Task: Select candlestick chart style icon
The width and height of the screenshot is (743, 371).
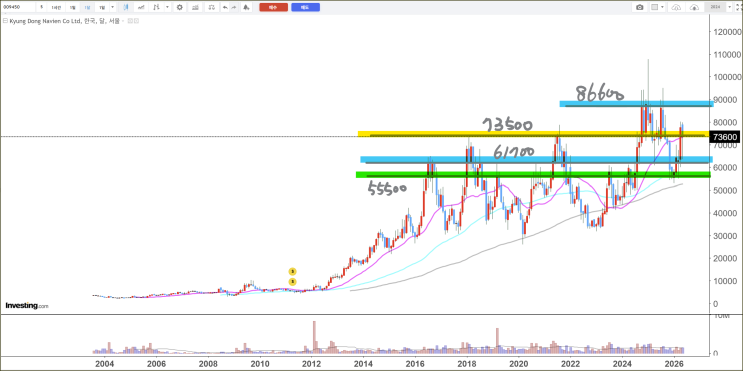Action: coord(126,7)
